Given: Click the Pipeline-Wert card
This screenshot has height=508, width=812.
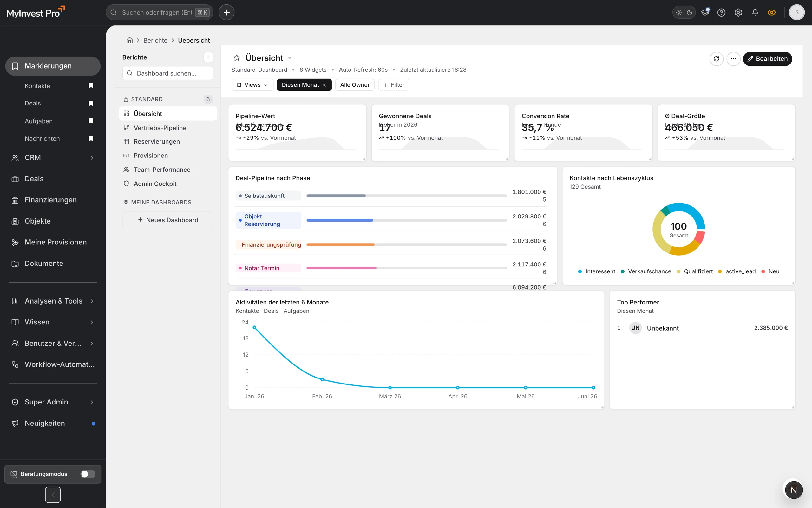Looking at the screenshot, I should [x=297, y=133].
